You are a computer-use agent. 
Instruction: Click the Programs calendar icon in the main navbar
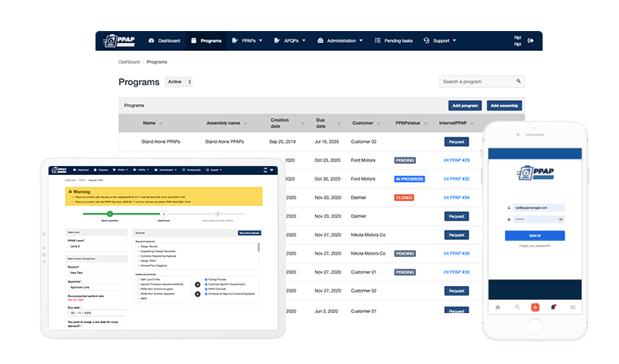tap(194, 41)
